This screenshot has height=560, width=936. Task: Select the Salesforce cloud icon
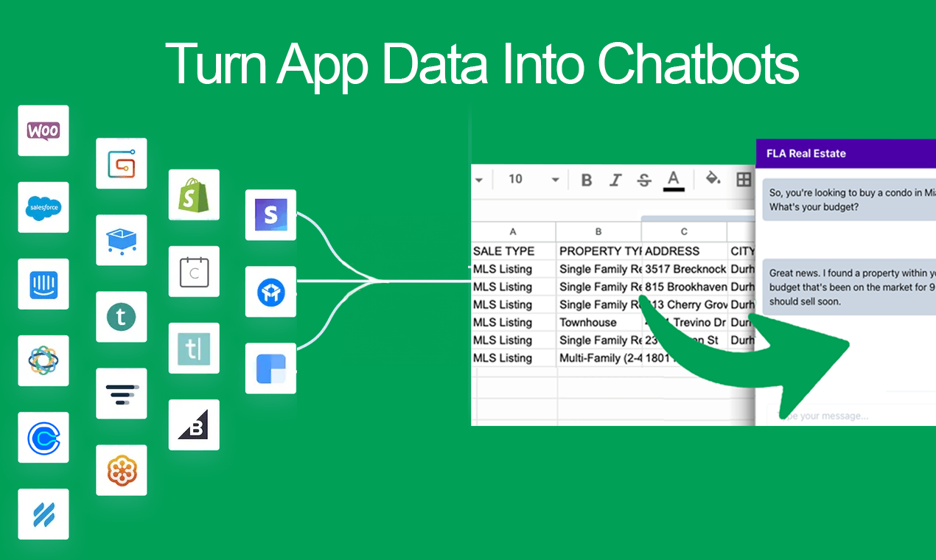coord(43,207)
